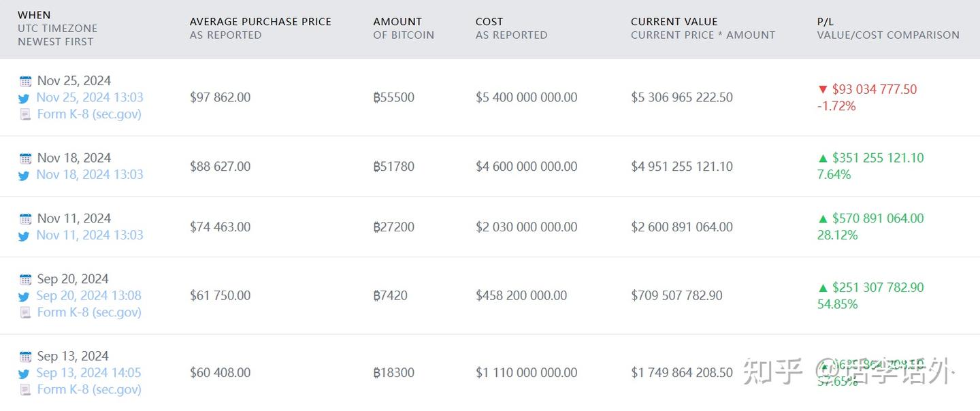This screenshot has height=411, width=980.
Task: Open the Nov 25, 2024 13:03 tweet link
Action: (x=90, y=97)
